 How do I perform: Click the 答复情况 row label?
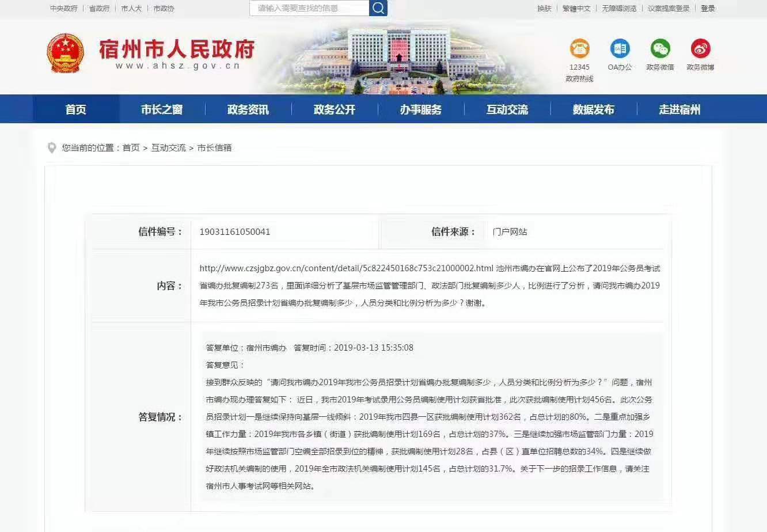[161, 417]
